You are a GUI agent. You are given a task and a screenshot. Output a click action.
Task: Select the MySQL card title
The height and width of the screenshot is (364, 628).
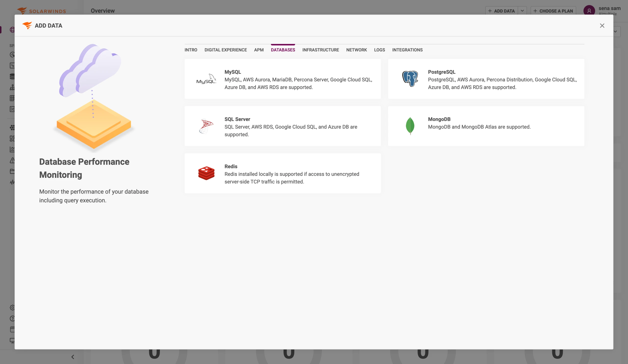point(233,72)
